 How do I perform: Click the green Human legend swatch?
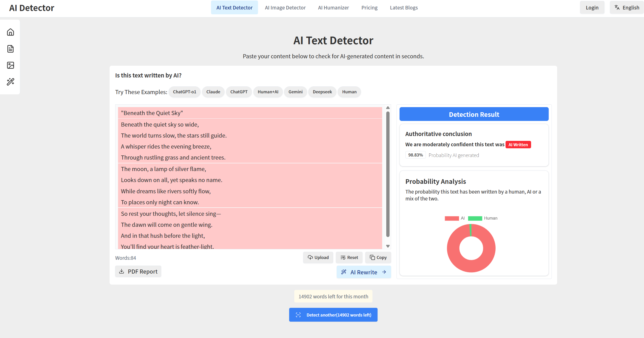(475, 218)
